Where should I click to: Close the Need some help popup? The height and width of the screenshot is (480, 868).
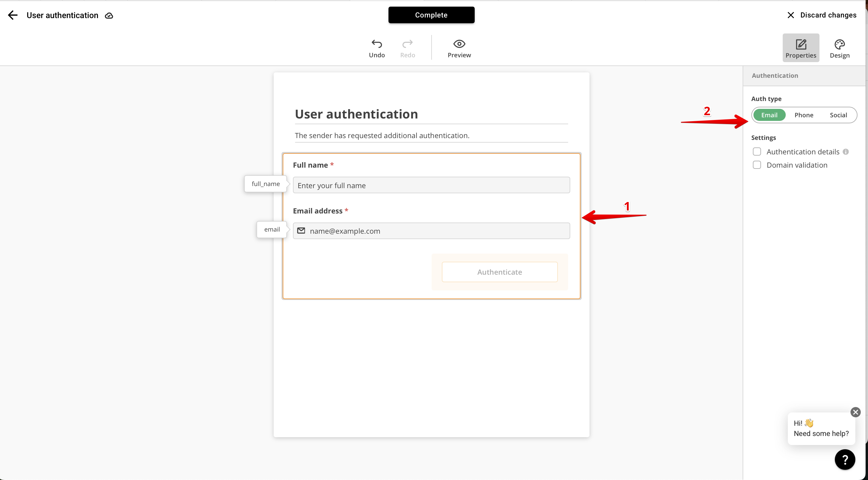[x=855, y=412]
